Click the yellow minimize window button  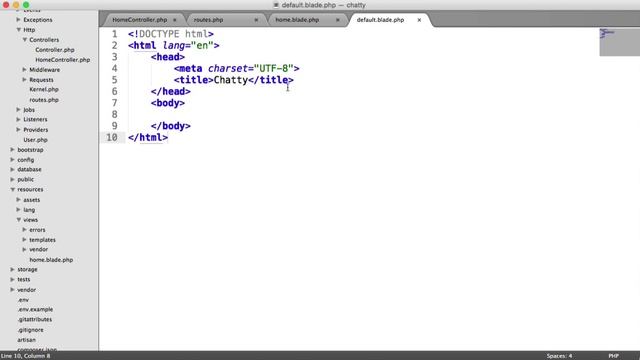point(16,5)
